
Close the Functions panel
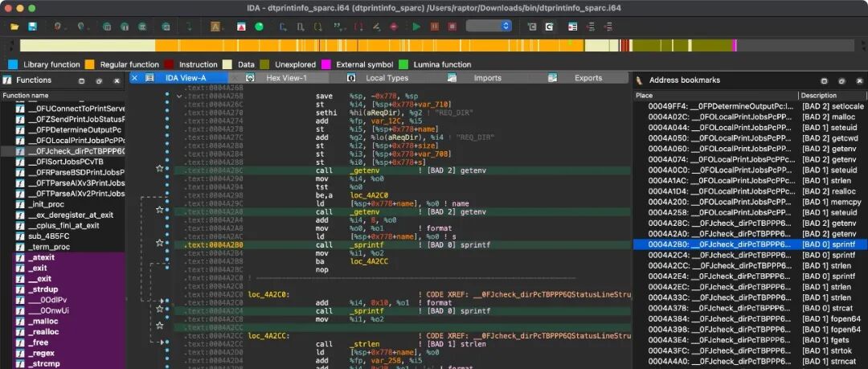click(117, 81)
